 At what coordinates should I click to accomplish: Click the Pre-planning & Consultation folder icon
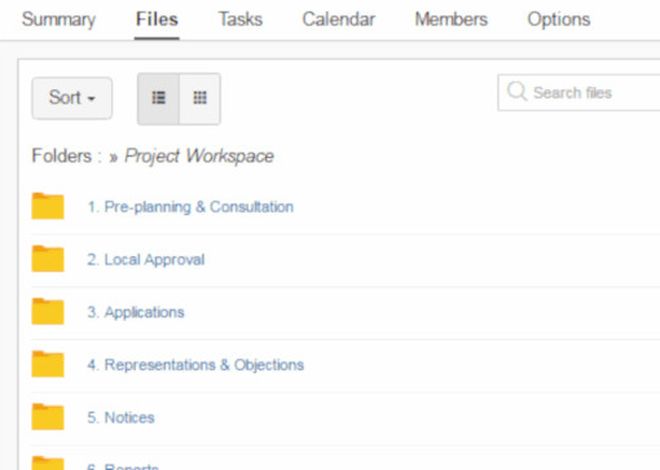48,206
